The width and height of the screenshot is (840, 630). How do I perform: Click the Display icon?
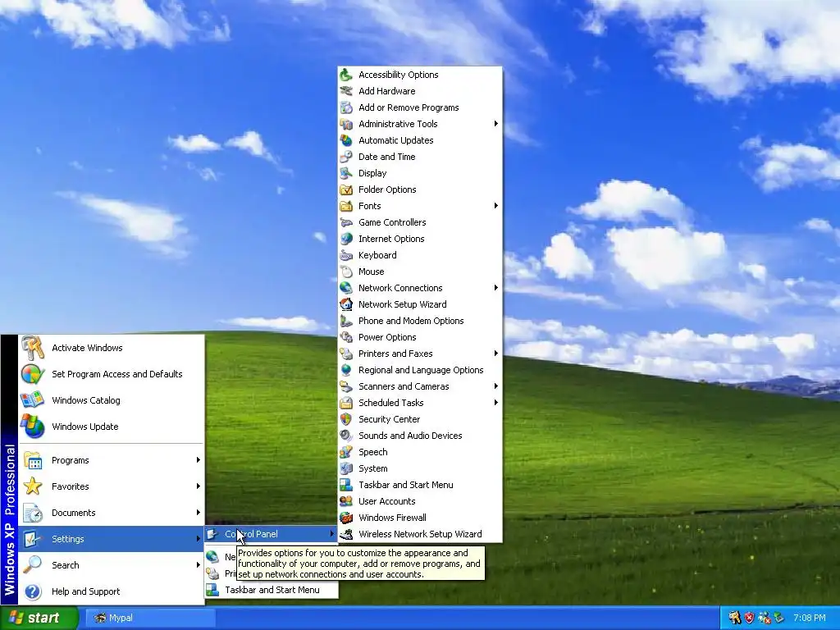346,173
